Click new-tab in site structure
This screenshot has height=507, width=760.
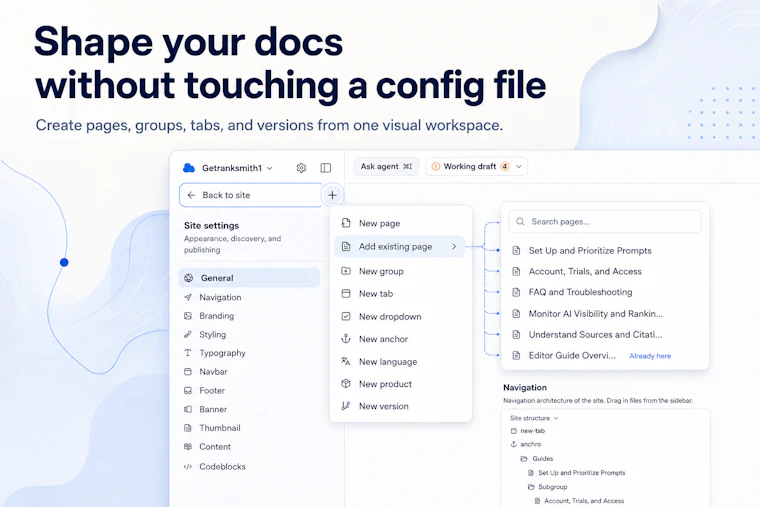[532, 431]
